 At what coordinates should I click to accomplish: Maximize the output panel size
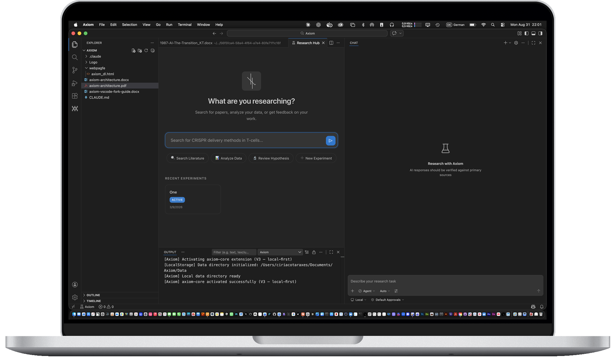tap(331, 252)
